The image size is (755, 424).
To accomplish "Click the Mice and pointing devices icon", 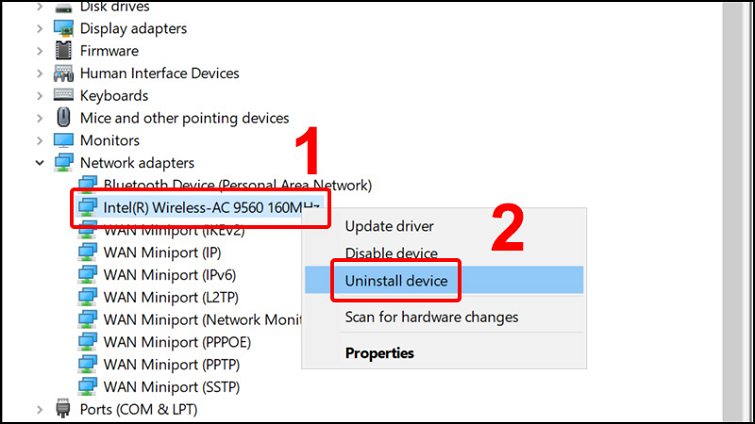I will point(63,118).
